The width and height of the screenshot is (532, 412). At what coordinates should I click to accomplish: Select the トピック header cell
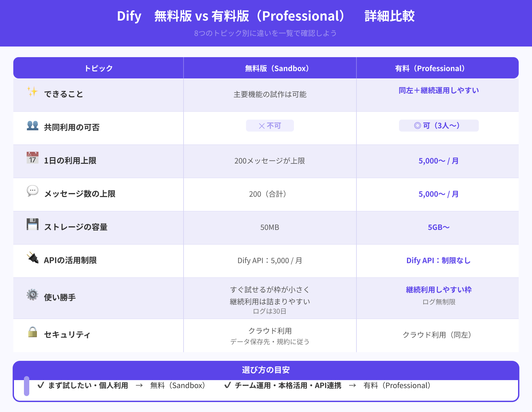pyautogui.click(x=98, y=68)
